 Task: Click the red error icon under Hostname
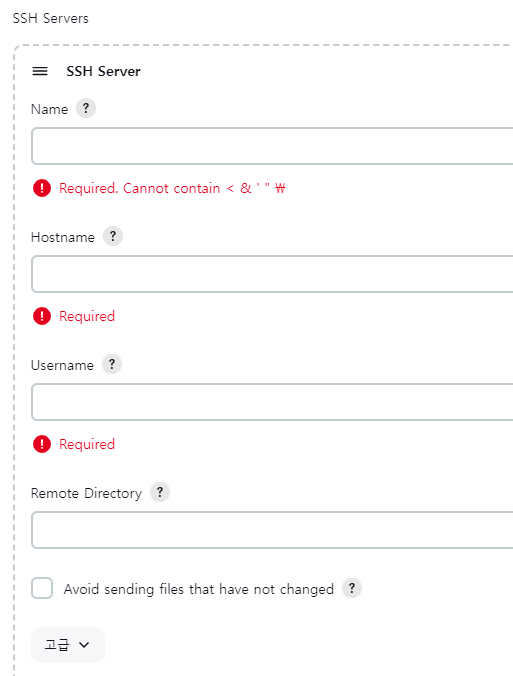point(42,316)
